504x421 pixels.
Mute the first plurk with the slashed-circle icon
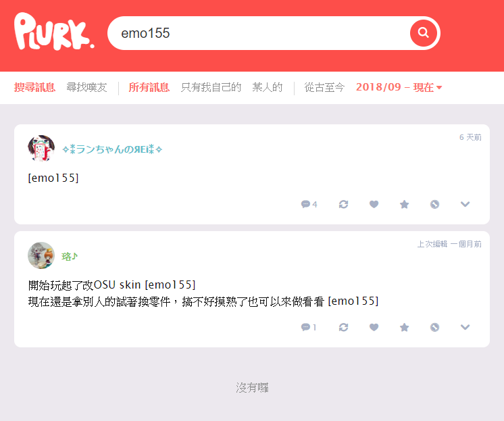tap(434, 204)
